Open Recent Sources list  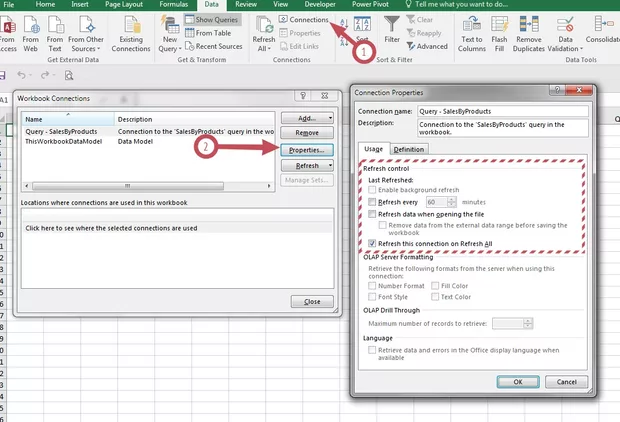tap(214, 46)
